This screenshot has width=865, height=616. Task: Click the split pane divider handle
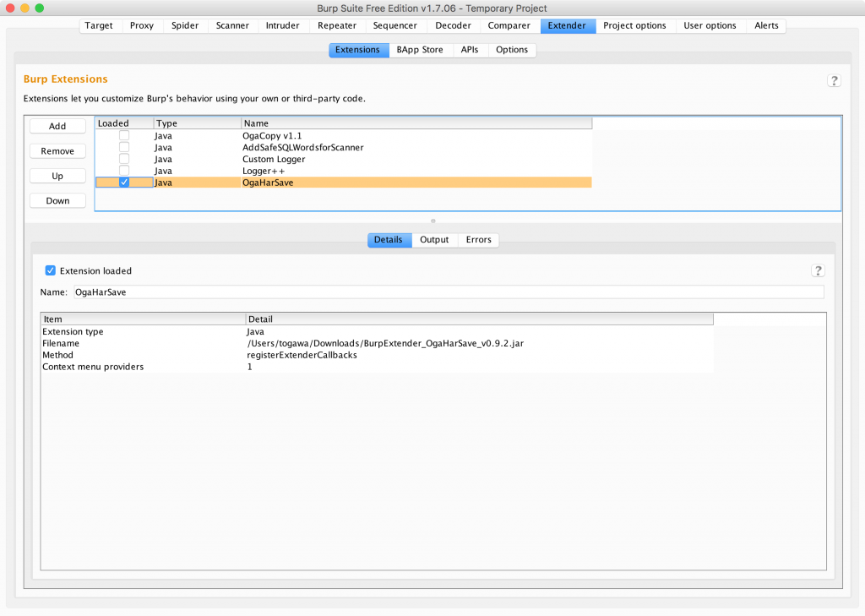[432, 221]
